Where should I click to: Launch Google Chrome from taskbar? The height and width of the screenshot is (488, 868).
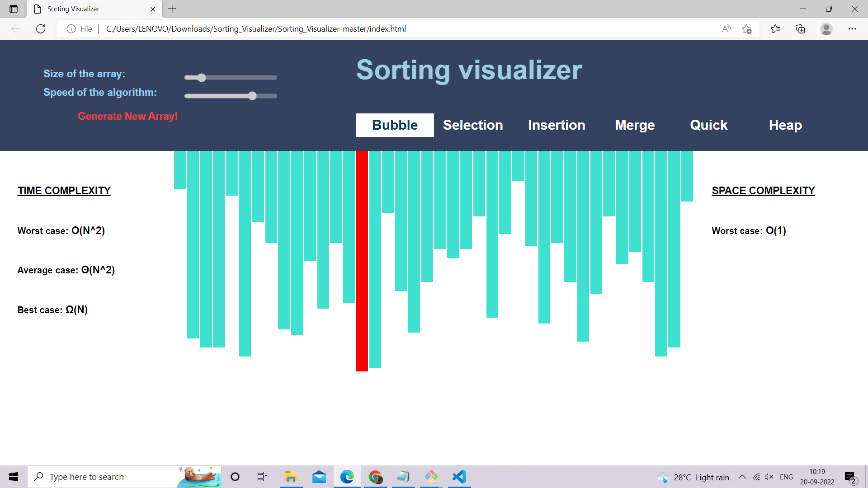375,477
